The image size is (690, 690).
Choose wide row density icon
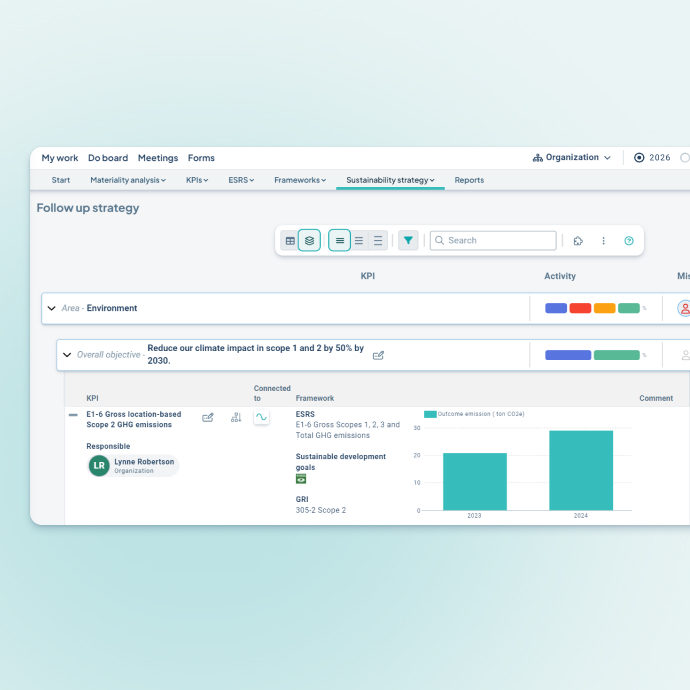pyautogui.click(x=378, y=241)
